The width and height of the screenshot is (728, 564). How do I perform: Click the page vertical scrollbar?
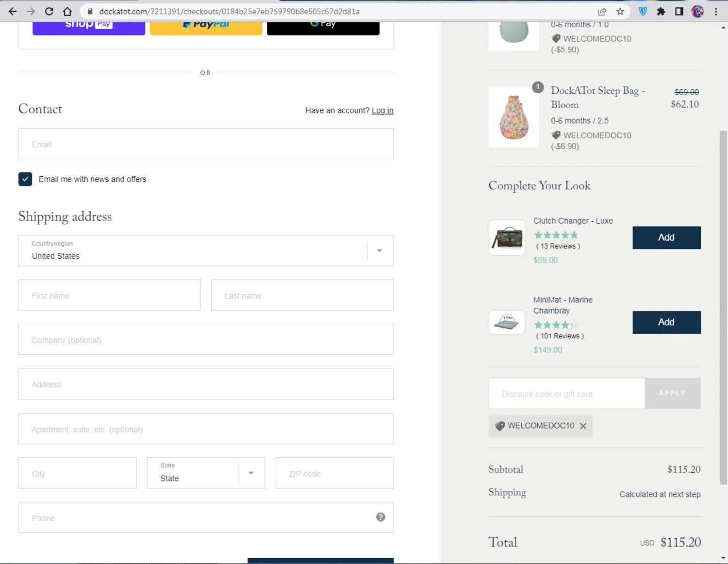click(x=723, y=307)
